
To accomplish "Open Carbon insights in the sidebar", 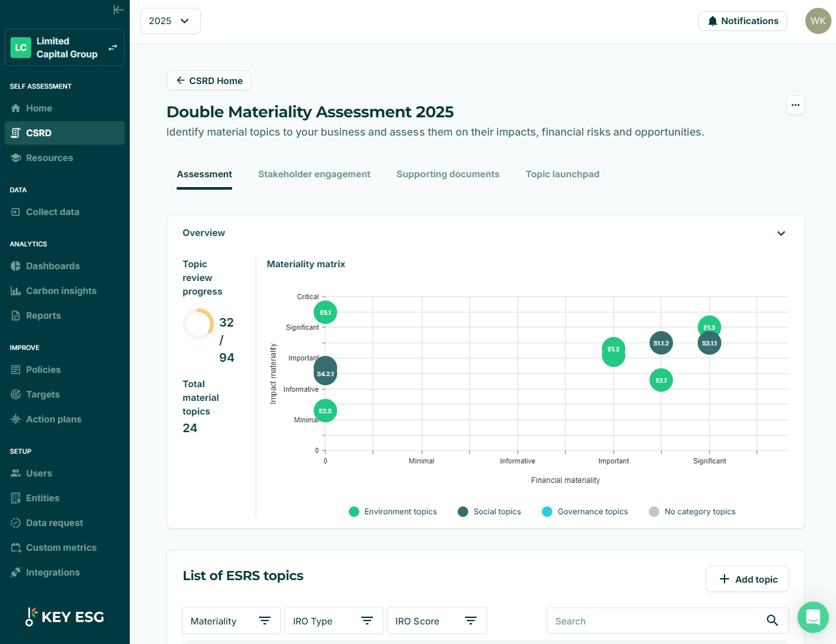I will tap(61, 290).
